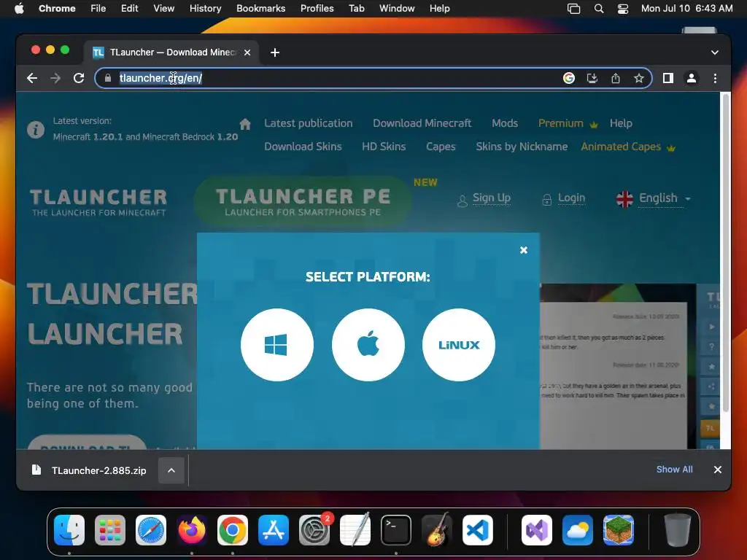Close the downloads bar
This screenshot has width=747, height=560.
718,470
